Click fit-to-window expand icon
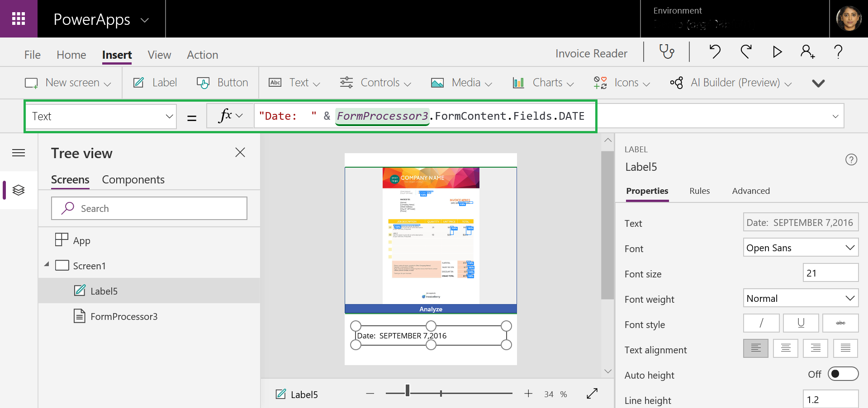This screenshot has width=868, height=408. click(592, 394)
